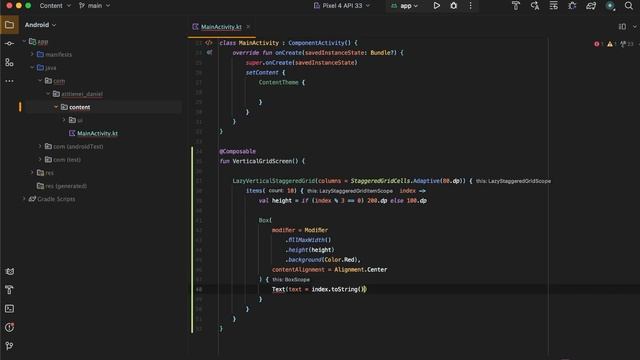
Task: Open the Logcat cat-face tool window
Action: pos(9,271)
